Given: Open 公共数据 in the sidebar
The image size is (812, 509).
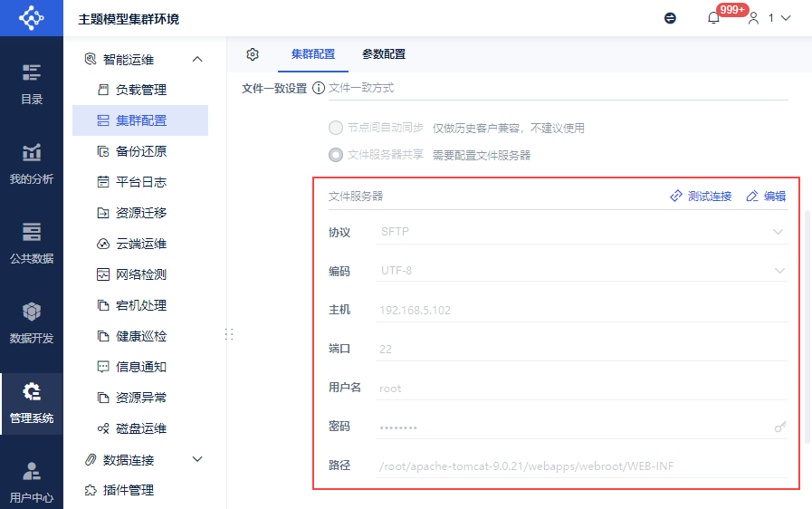Looking at the screenshot, I should 32,244.
